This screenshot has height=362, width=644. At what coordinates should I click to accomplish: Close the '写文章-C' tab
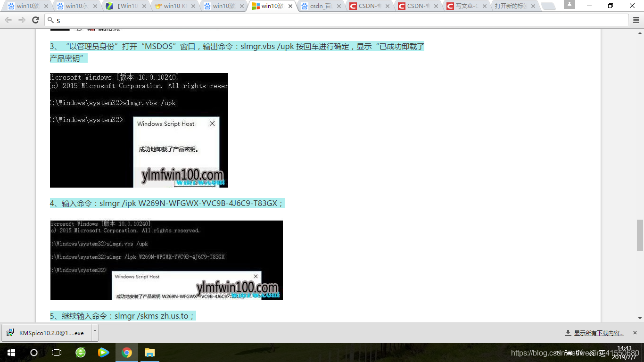(485, 6)
